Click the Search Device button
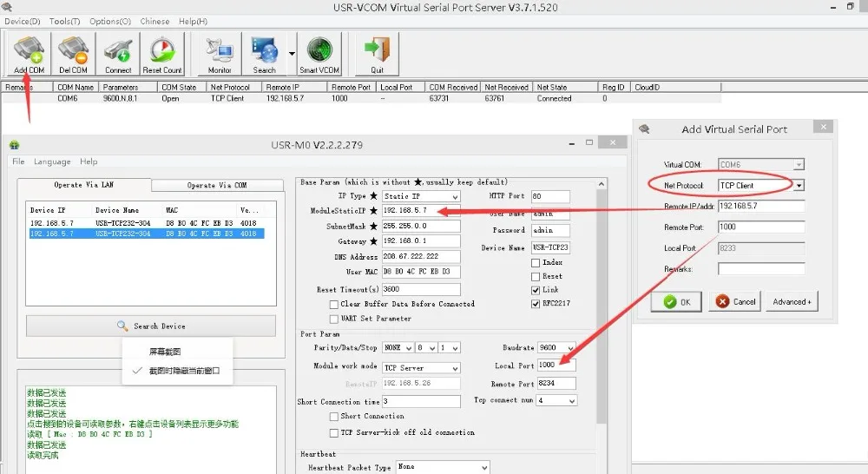The height and width of the screenshot is (474, 868). (150, 326)
